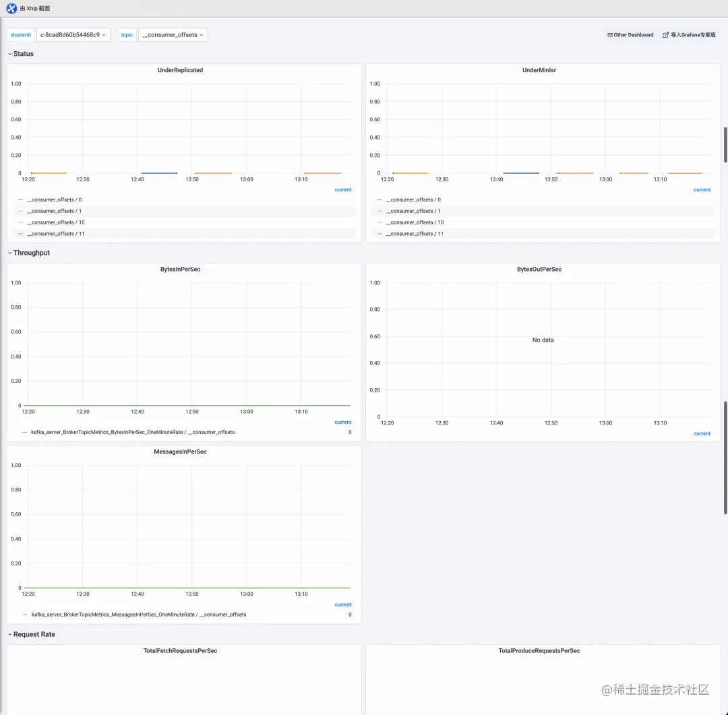Change color of UnderReplicated __consumer_offsets / 1 swatch
Viewport: 728px width, 715px height.
[20, 211]
